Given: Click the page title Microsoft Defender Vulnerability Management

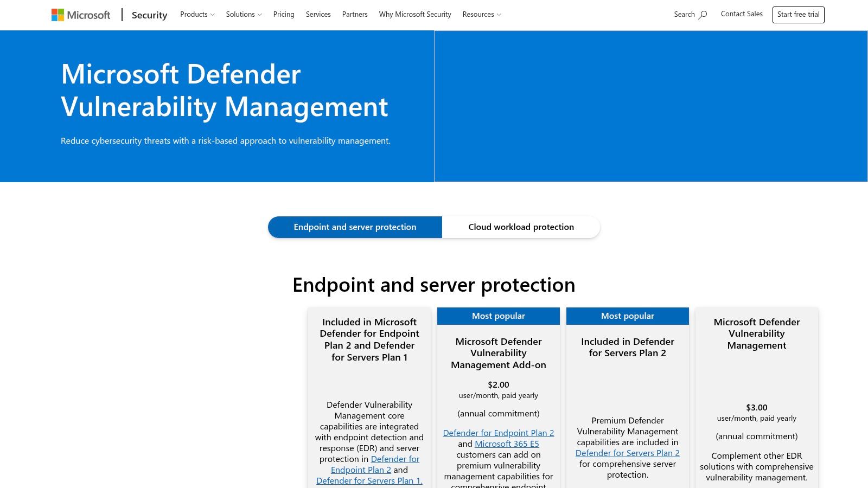Looking at the screenshot, I should [225, 91].
